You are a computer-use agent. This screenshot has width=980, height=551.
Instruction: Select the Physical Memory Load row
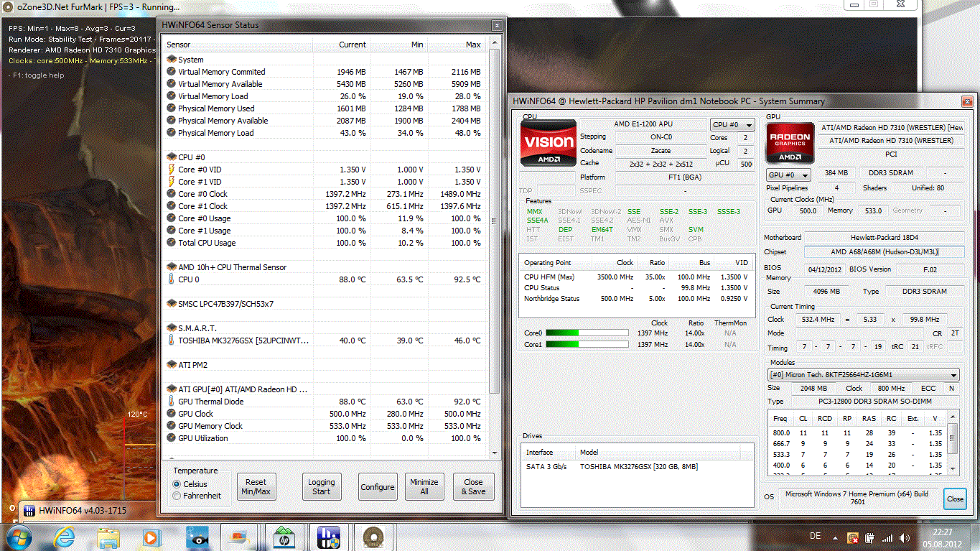325,133
